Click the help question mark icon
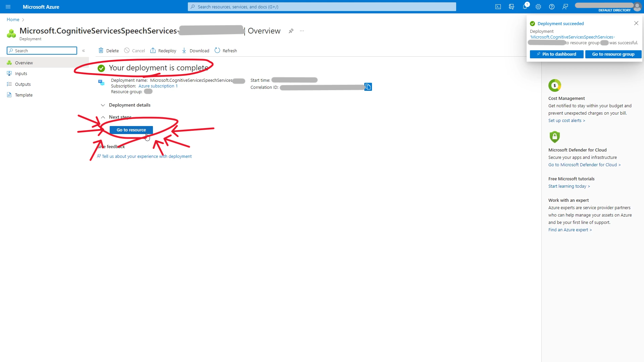644x362 pixels. pyautogui.click(x=552, y=7)
